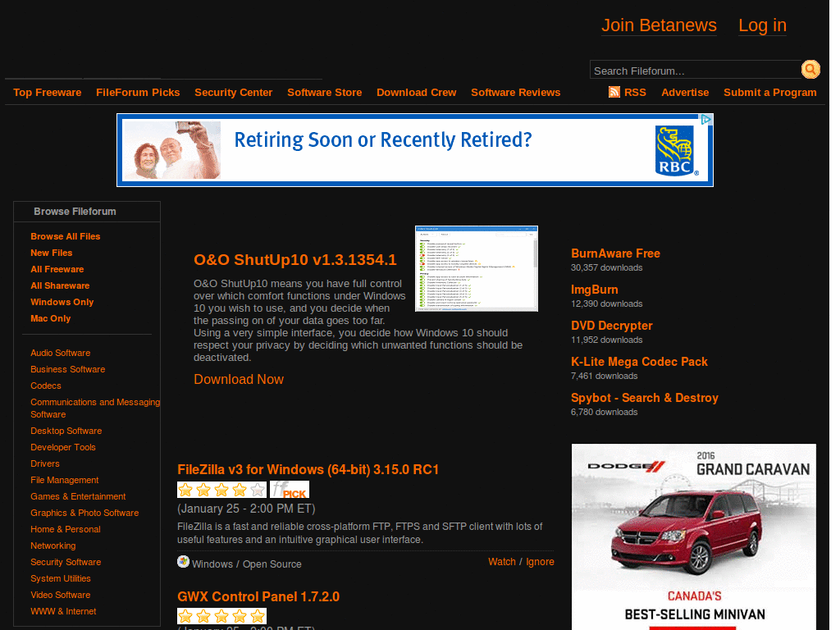Click Download Now for O&O ShutUp10
This screenshot has width=840, height=630.
239,379
